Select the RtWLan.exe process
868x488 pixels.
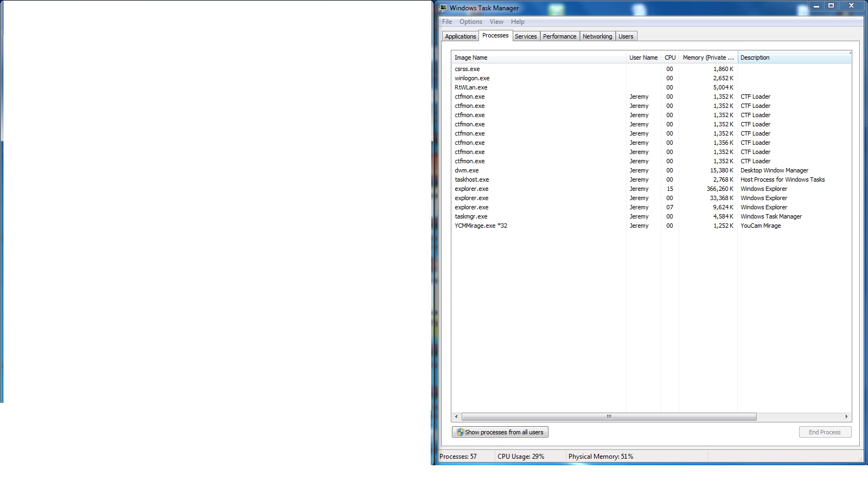tap(651, 87)
